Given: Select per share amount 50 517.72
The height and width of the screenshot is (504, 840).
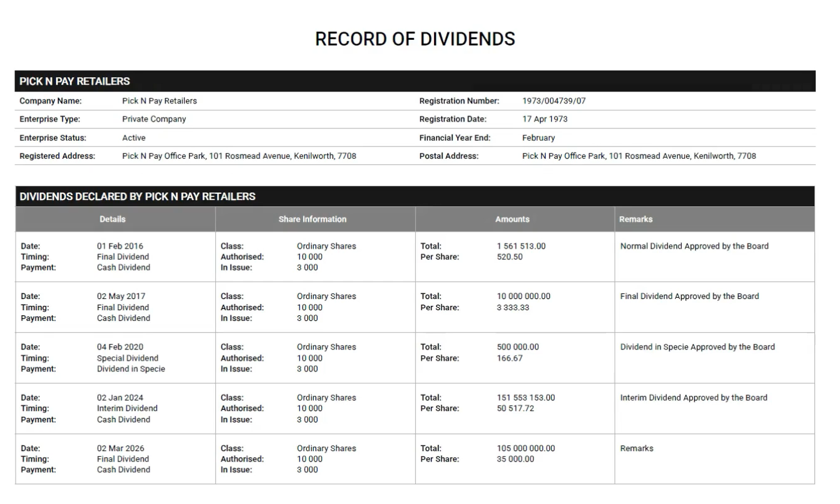Looking at the screenshot, I should click(516, 409).
